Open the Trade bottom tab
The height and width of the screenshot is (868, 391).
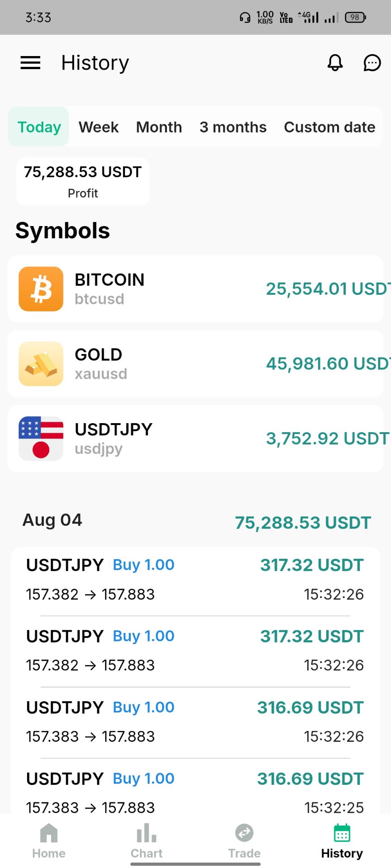tap(244, 841)
